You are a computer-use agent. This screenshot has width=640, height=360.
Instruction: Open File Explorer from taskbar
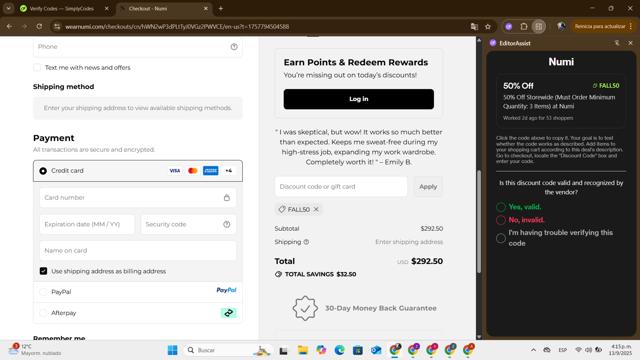[x=303, y=350]
